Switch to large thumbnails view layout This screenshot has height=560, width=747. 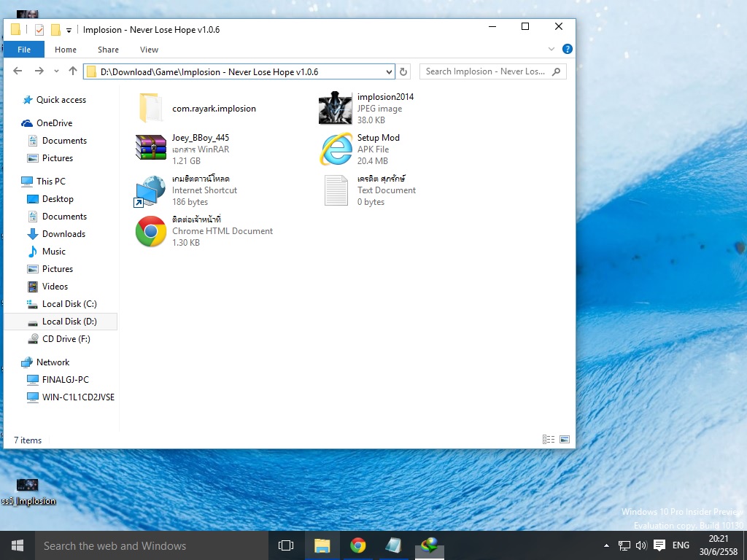click(x=565, y=440)
